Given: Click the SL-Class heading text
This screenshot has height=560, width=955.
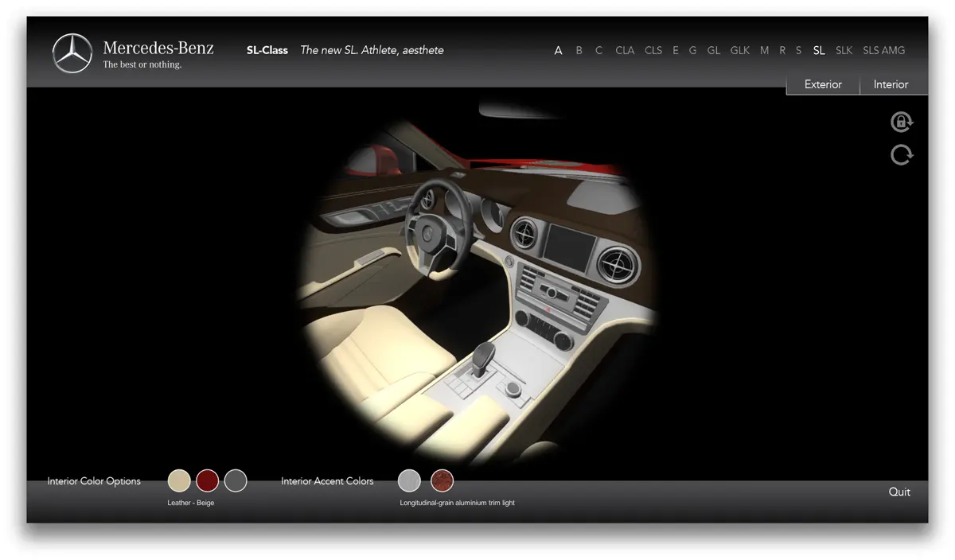Looking at the screenshot, I should pos(267,50).
